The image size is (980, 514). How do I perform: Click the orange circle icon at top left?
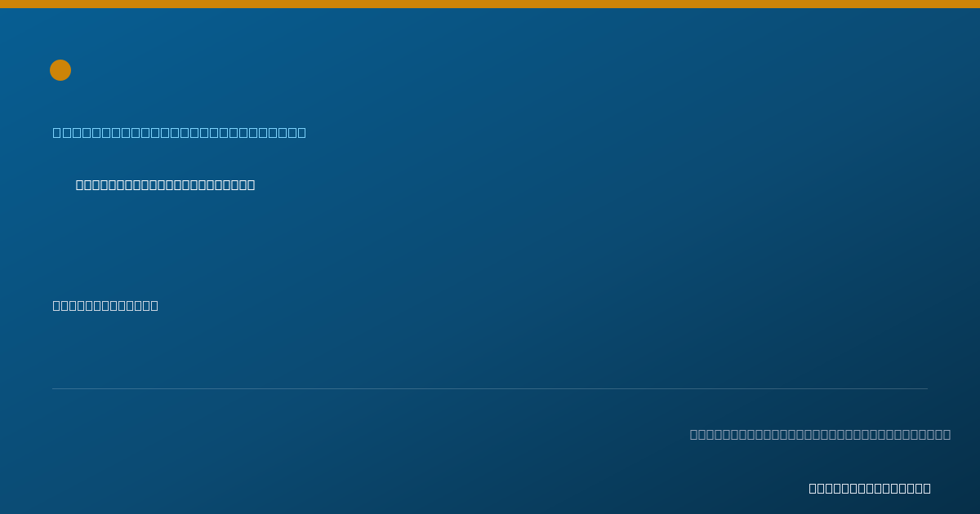(60, 70)
